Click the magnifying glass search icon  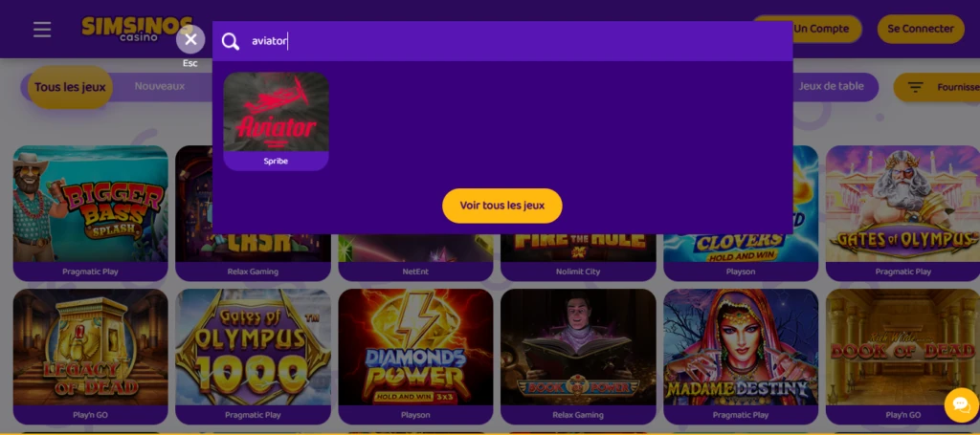[x=231, y=41]
